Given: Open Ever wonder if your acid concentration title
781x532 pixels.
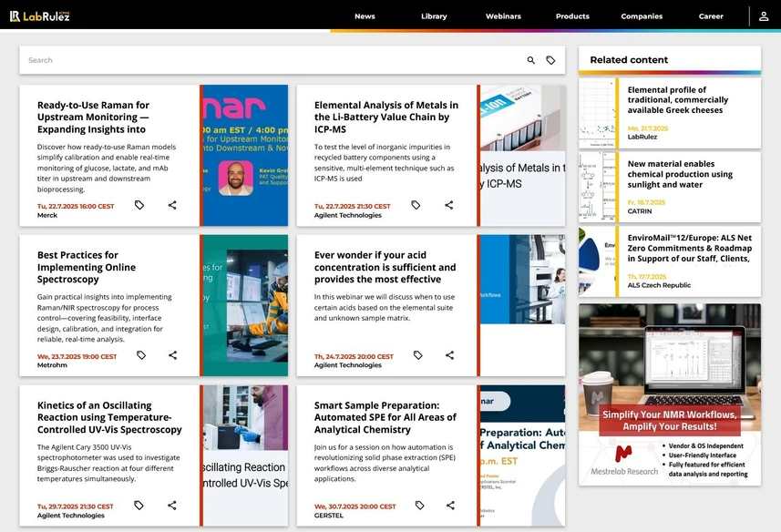Looking at the screenshot, I should [x=385, y=267].
